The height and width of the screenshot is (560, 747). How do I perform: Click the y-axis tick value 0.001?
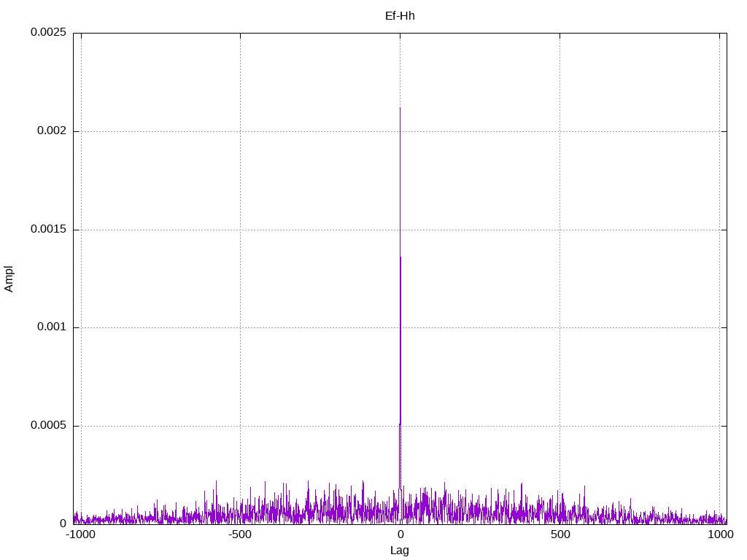click(52, 327)
